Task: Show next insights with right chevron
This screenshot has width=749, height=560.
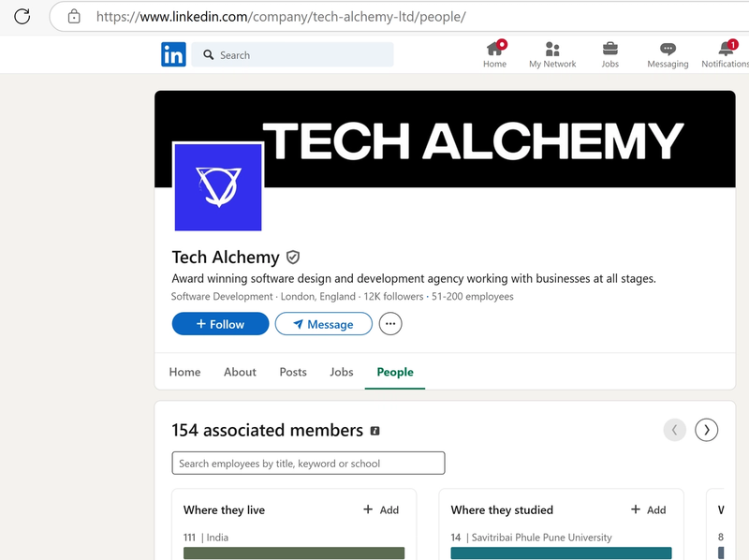Action: (707, 430)
